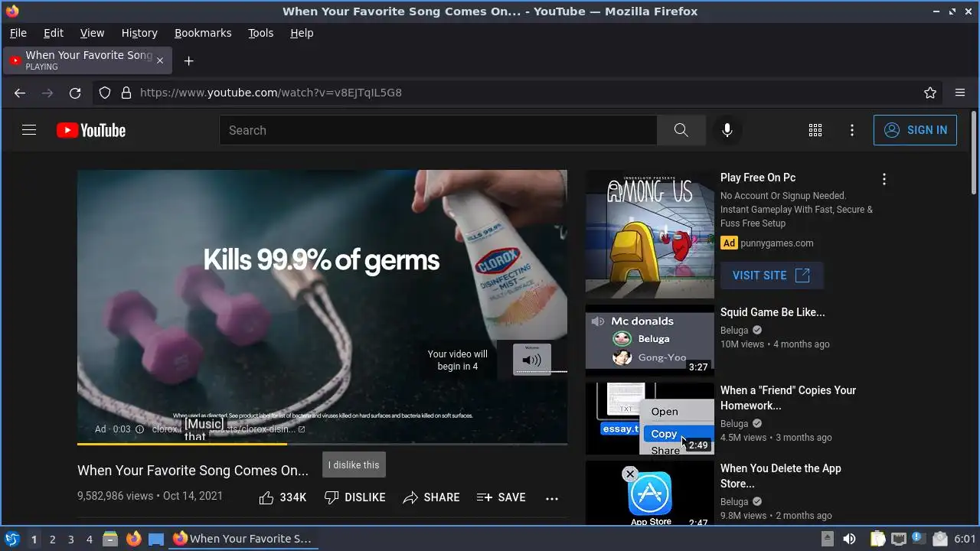Click the Among Us ad thumbnail
980x551 pixels.
pyautogui.click(x=650, y=234)
